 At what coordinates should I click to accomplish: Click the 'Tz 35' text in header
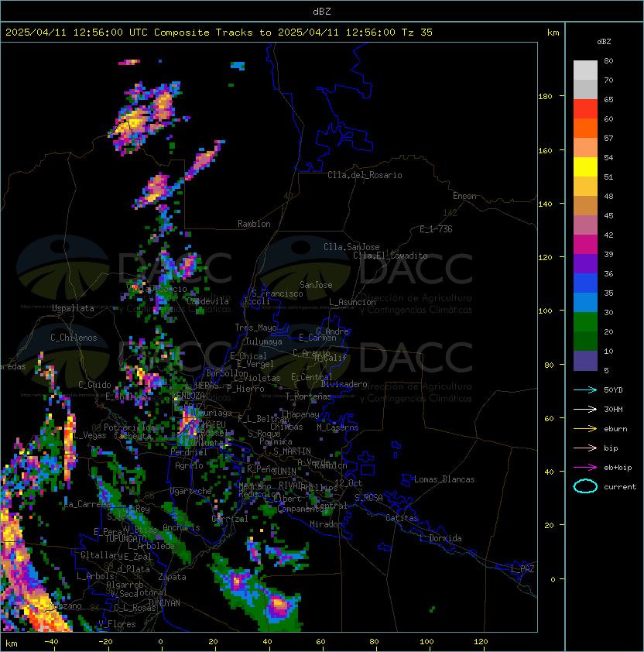[417, 33]
